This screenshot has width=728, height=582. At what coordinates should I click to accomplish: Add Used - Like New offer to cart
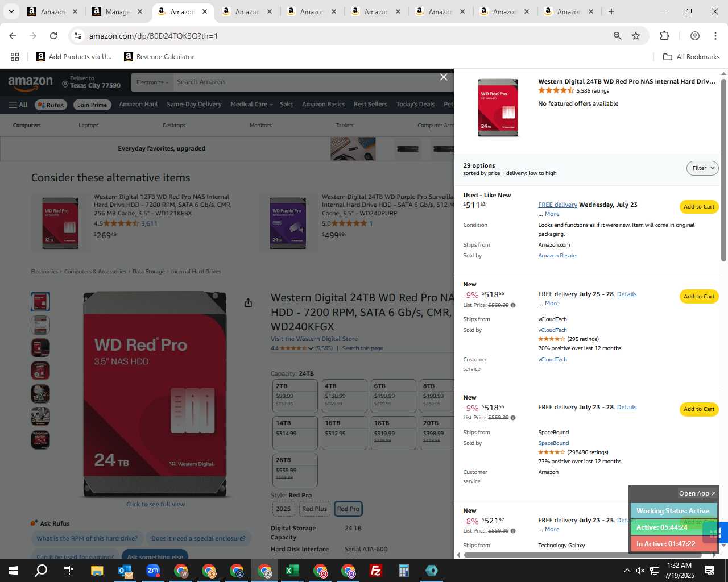click(699, 207)
